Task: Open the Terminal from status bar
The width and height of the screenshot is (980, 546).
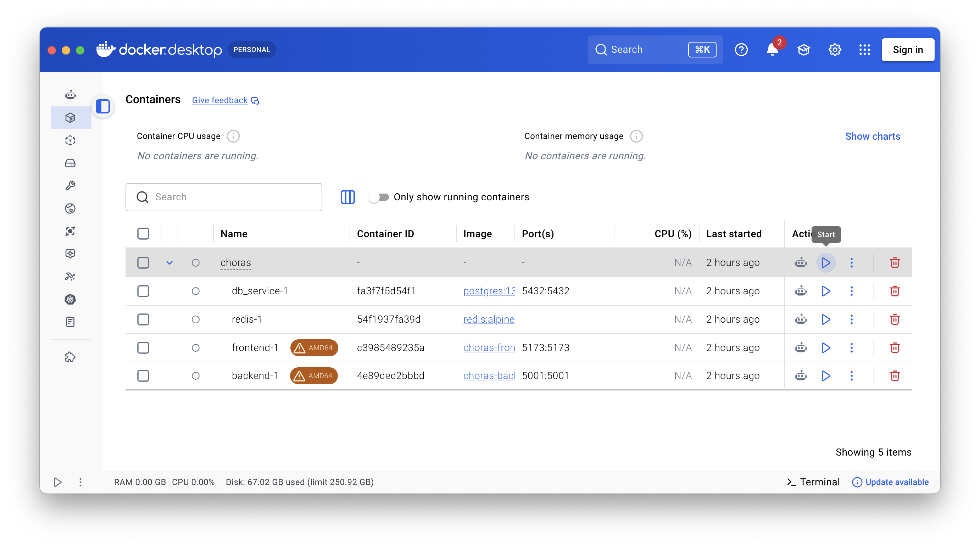Action: coord(813,482)
